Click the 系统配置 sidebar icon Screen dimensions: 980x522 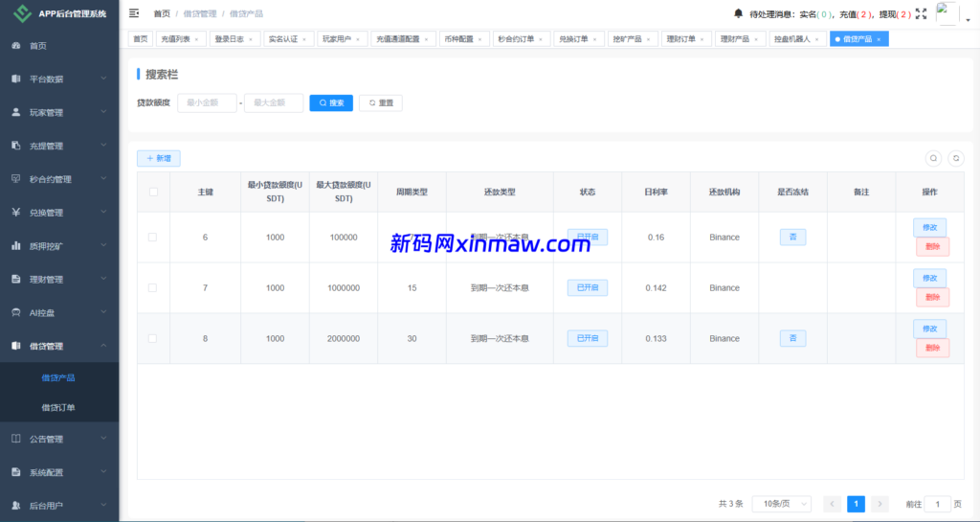(16, 472)
